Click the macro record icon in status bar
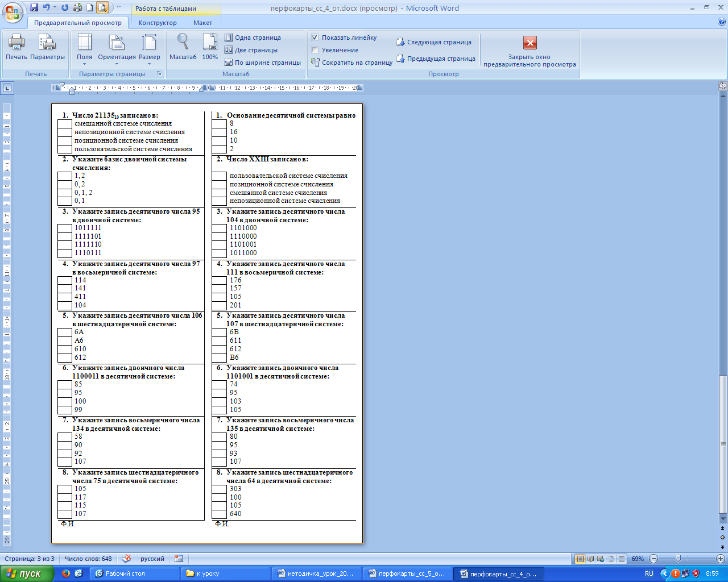 pos(179,559)
